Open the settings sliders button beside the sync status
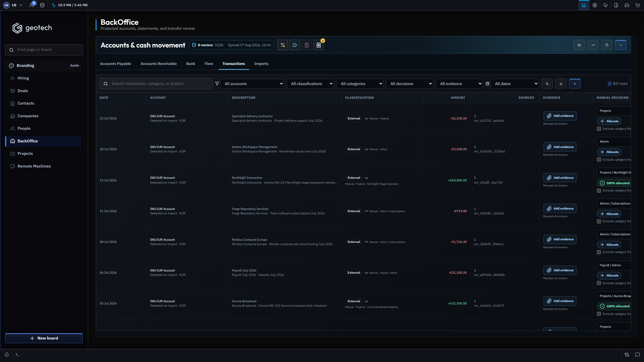Screen dimensions: 644x362 [x=283, y=45]
